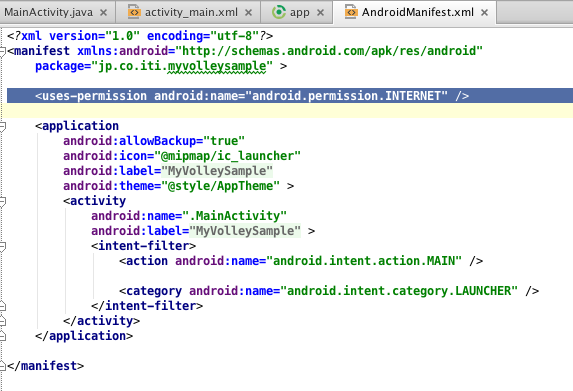573x391 pixels.
Task: Click the activity_main.xml file icon
Action: click(134, 12)
